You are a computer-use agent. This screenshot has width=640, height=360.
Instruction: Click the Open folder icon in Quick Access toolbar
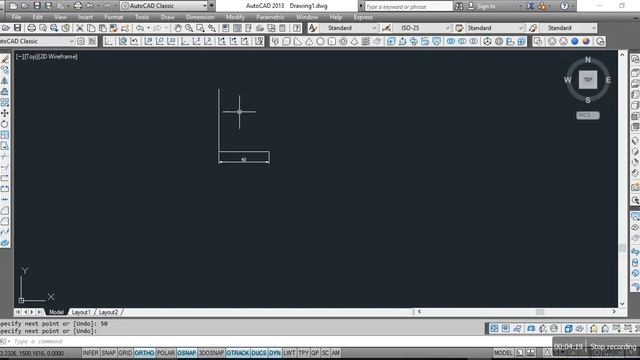tap(24, 6)
